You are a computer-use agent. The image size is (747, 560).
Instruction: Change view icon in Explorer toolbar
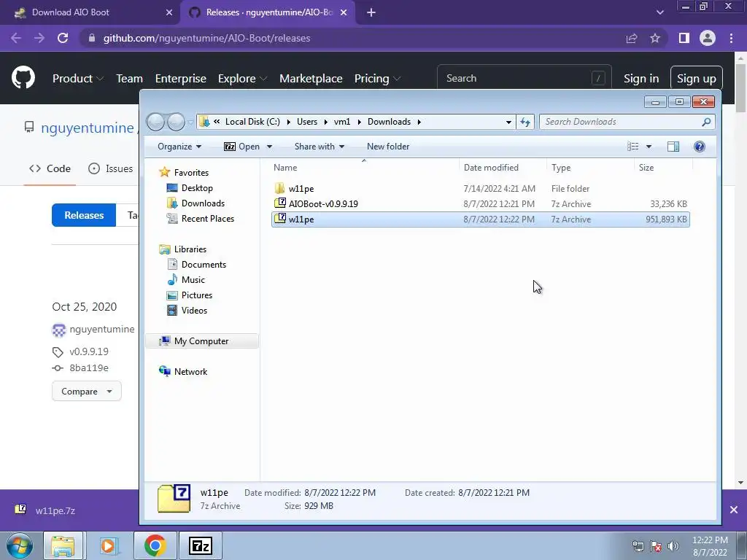tap(632, 146)
